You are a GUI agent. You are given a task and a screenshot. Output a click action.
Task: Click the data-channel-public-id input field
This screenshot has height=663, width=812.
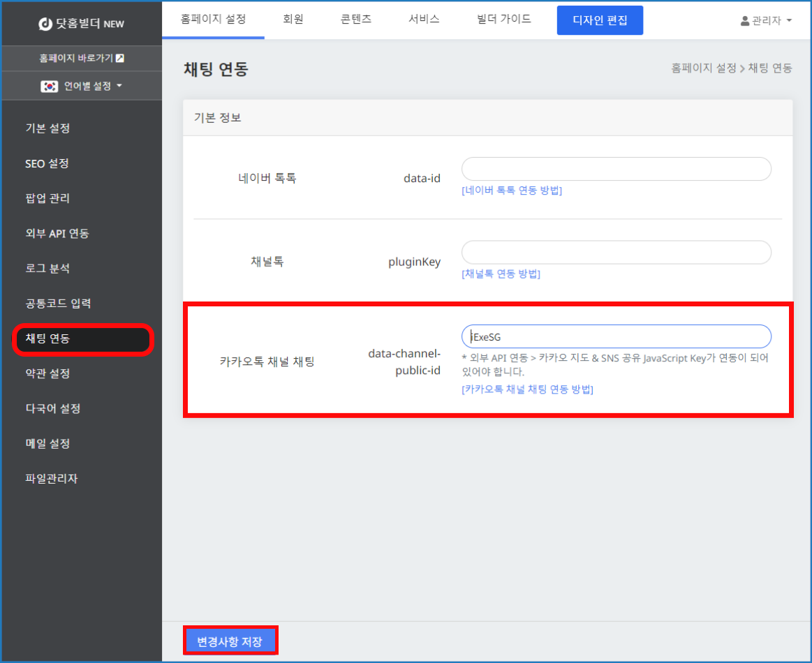pyautogui.click(x=616, y=336)
